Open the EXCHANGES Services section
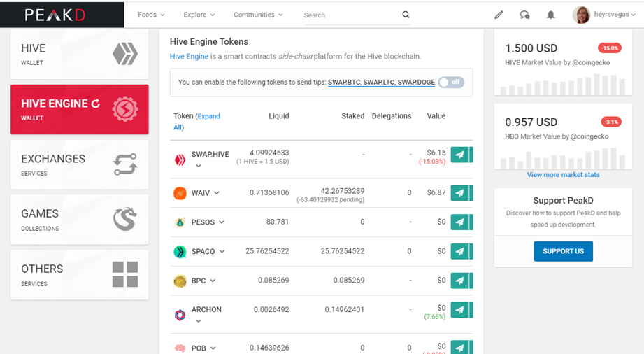 (80, 164)
